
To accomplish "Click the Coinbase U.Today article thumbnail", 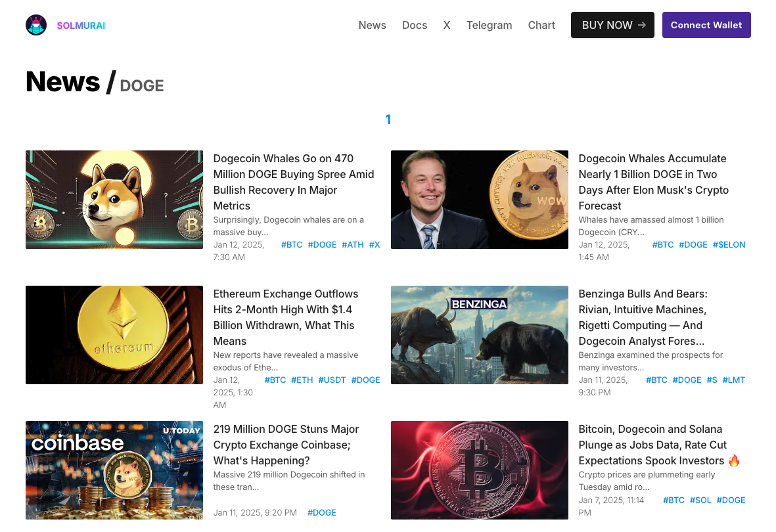I will click(114, 470).
